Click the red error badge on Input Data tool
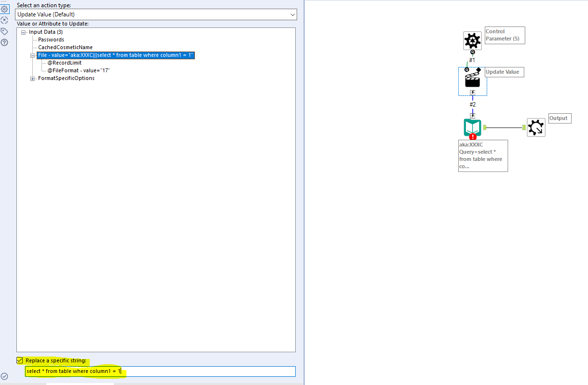 click(473, 136)
